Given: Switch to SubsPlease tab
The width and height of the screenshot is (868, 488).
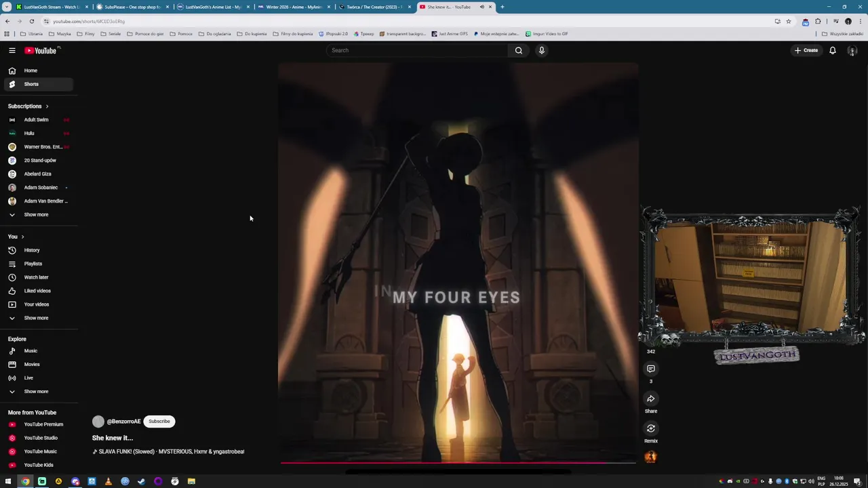Looking at the screenshot, I should 132,7.
